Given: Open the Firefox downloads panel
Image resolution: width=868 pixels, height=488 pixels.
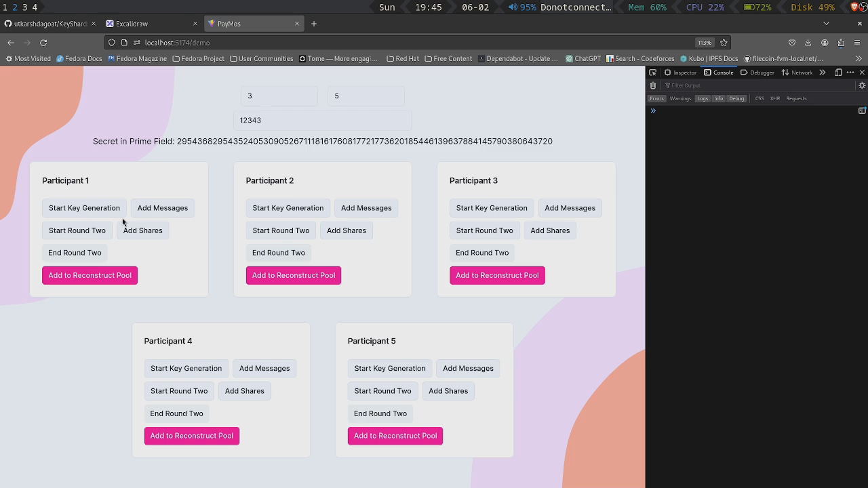Looking at the screenshot, I should [808, 43].
